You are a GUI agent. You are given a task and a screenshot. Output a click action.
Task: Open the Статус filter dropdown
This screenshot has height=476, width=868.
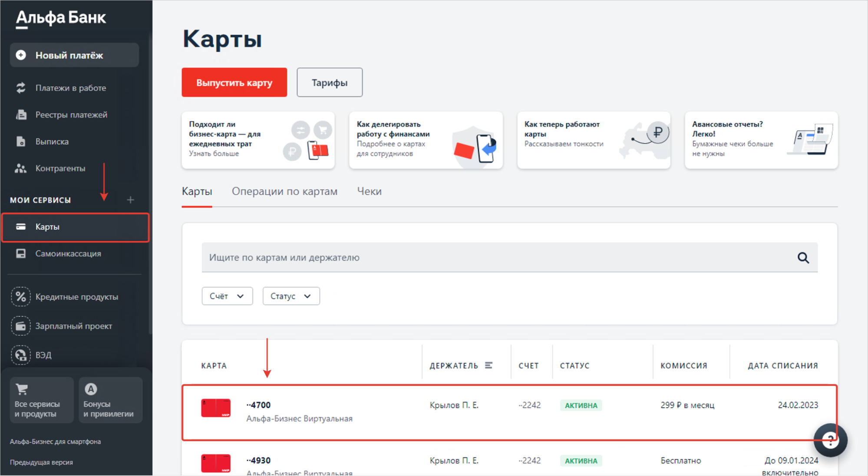point(291,296)
